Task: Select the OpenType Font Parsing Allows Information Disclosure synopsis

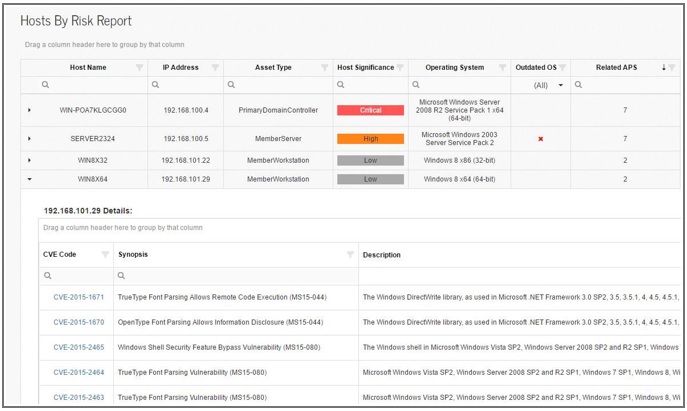Action: [220, 322]
